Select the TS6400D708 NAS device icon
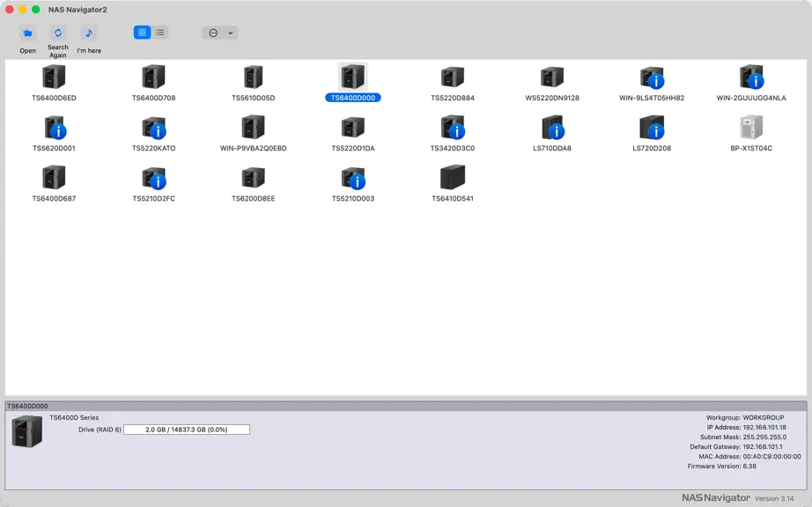The height and width of the screenshot is (507, 812). [154, 77]
